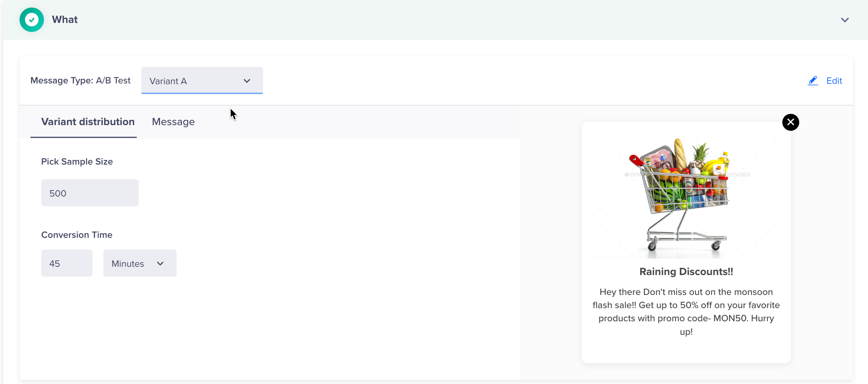Collapse the What section using its chevron
Screen dimensions: 868x384
[x=845, y=20]
